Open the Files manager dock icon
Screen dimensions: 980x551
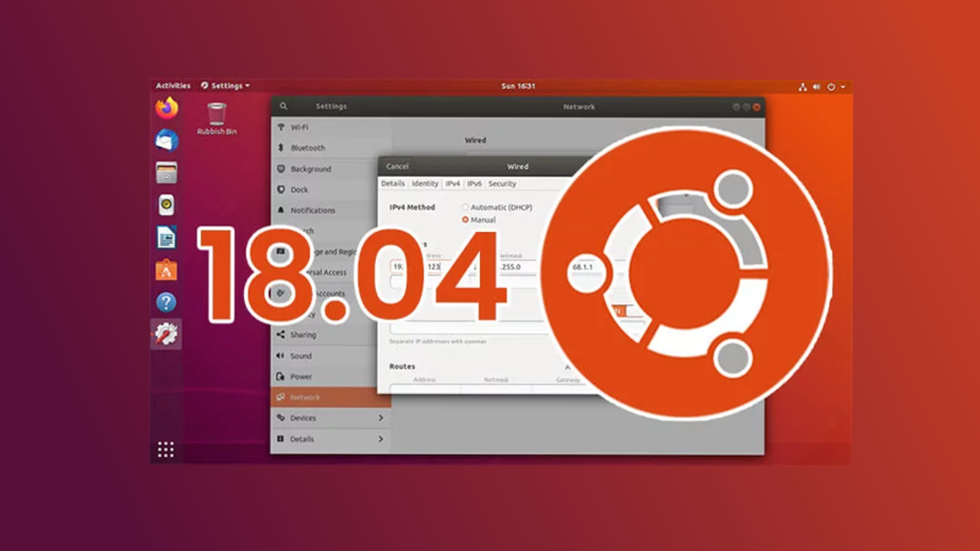pyautogui.click(x=166, y=172)
